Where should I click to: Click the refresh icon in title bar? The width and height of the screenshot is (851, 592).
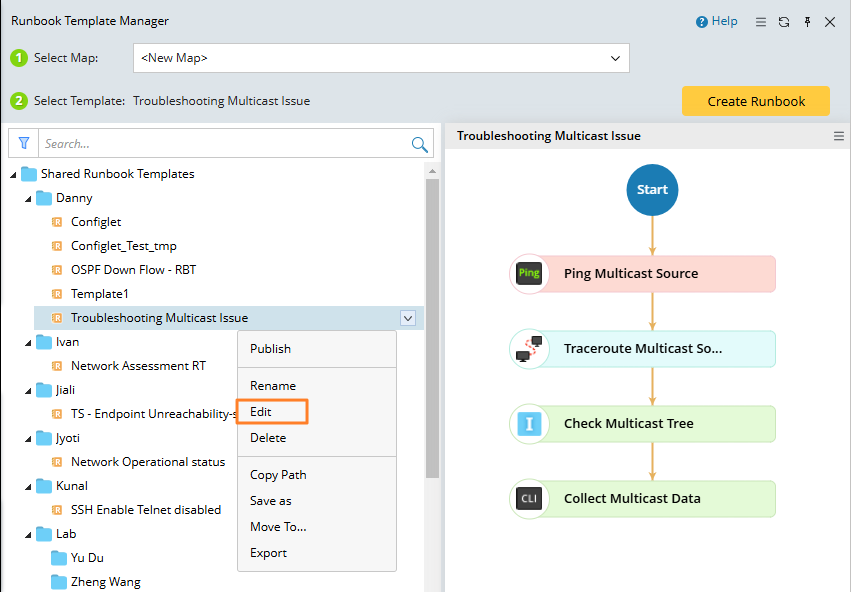[784, 22]
